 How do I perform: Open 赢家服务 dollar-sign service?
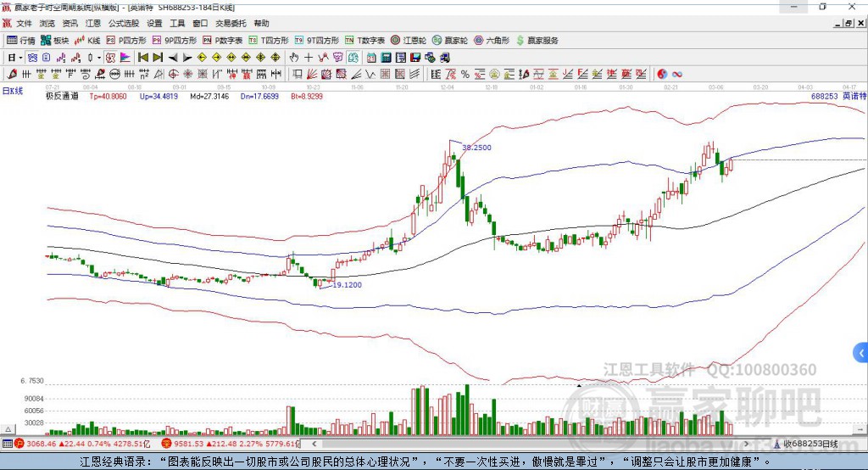(x=537, y=41)
